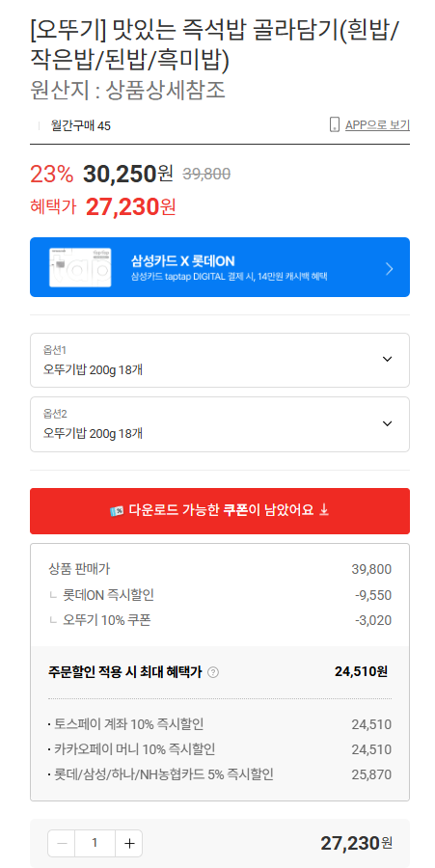Click the quantity input field showing 1
Screen dimensions: 435x868
[x=95, y=843]
